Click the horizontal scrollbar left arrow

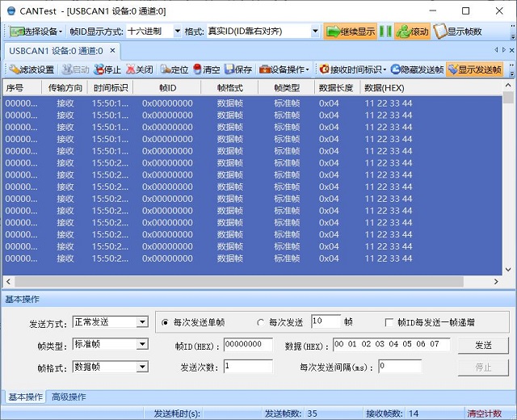point(9,282)
